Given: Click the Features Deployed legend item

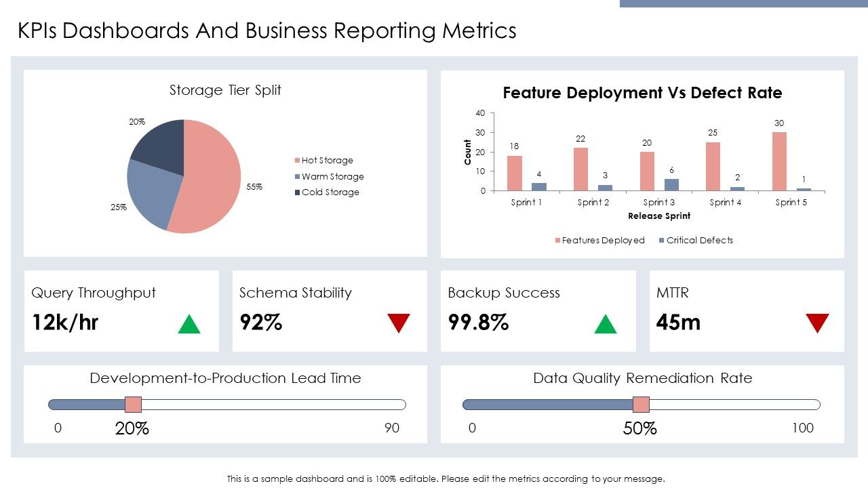Looking at the screenshot, I should coord(599,240).
